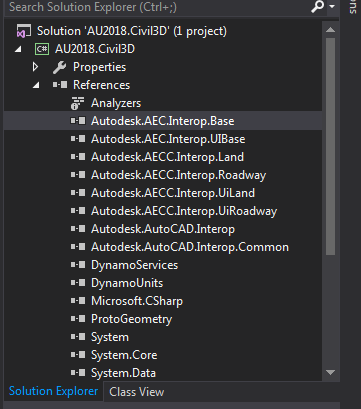Viewport: 361px width, 409px height.
Task: Select Solution 'AU2018.Civil3D' node
Action: (x=132, y=31)
